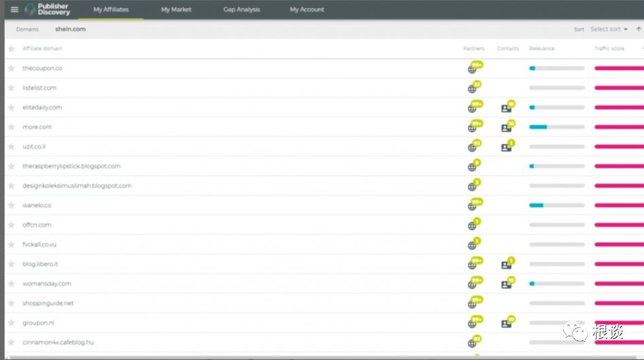Open partners icon for uzit.co.il
Viewport: 644px width, 360px height.
point(474,146)
